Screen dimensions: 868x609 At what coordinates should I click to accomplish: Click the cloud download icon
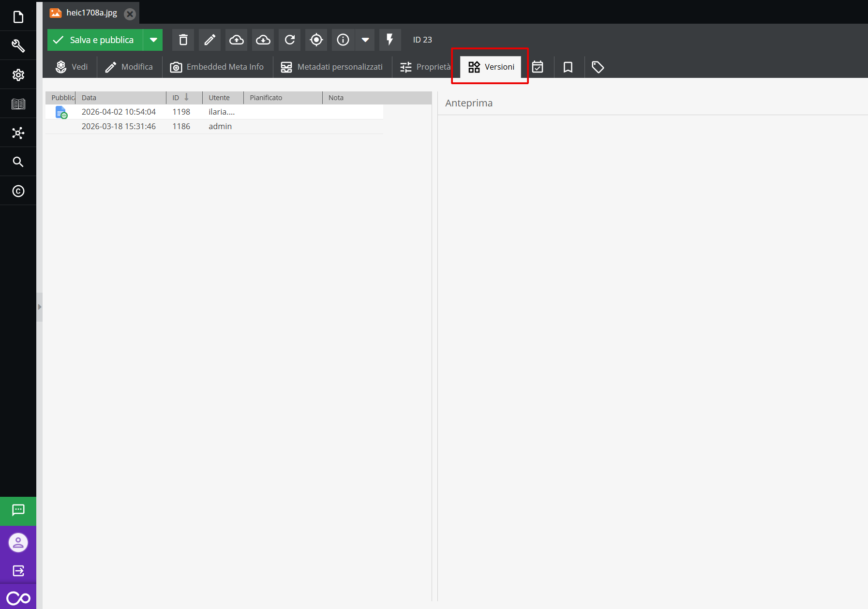(x=263, y=40)
